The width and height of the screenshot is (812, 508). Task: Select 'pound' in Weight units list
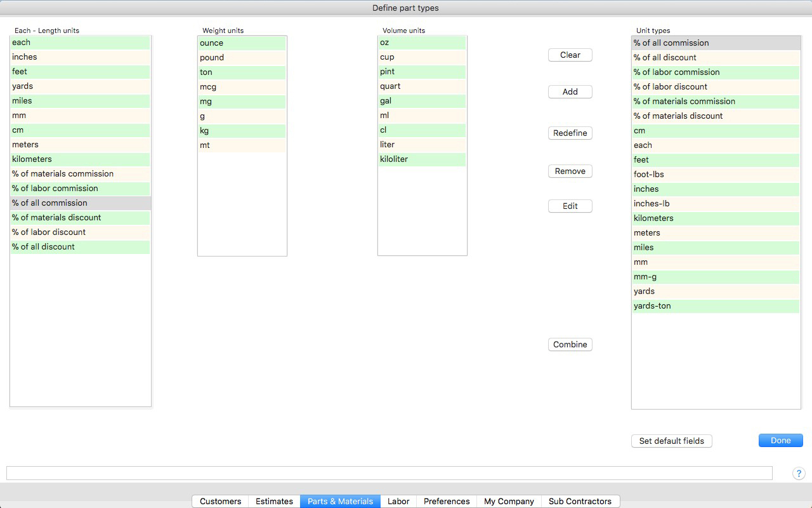click(x=242, y=58)
